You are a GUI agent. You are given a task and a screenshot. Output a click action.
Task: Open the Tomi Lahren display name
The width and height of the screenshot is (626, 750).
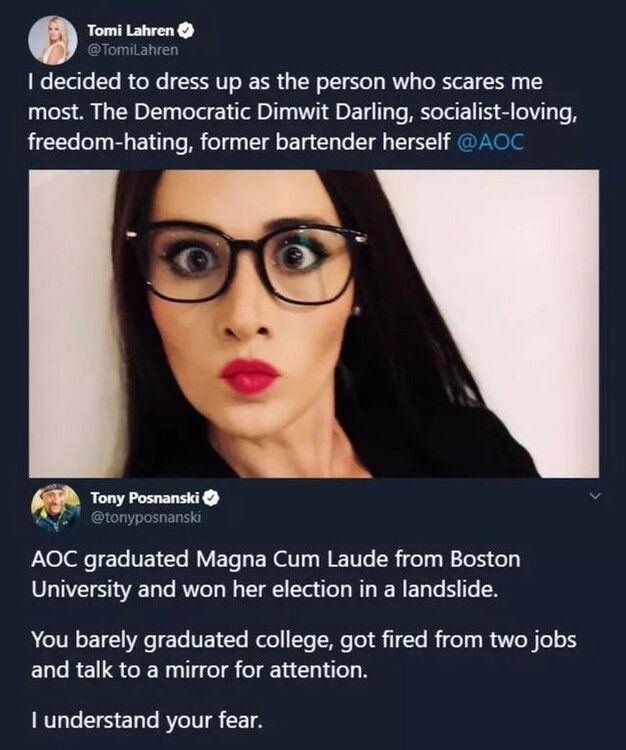point(131,31)
